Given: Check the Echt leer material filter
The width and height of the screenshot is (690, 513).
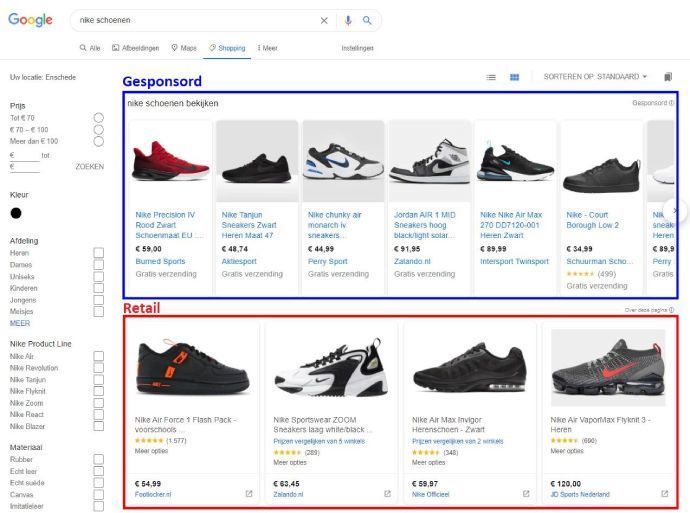Looking at the screenshot, I should tap(99, 471).
